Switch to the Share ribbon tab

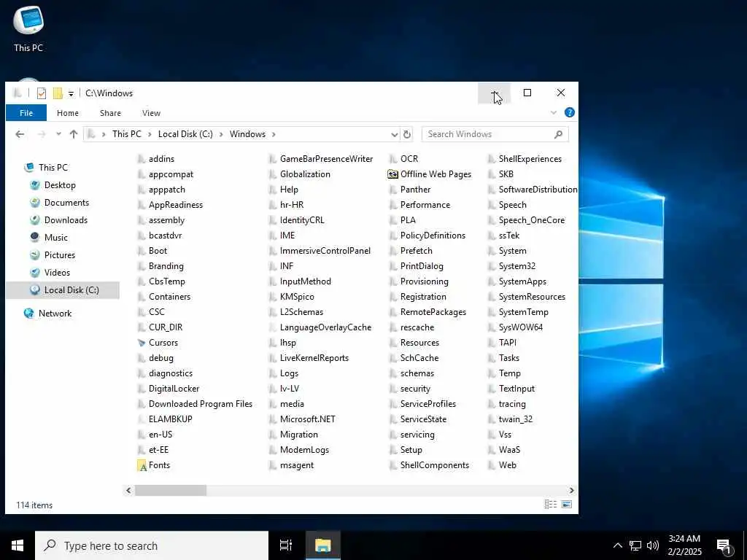[x=111, y=113]
